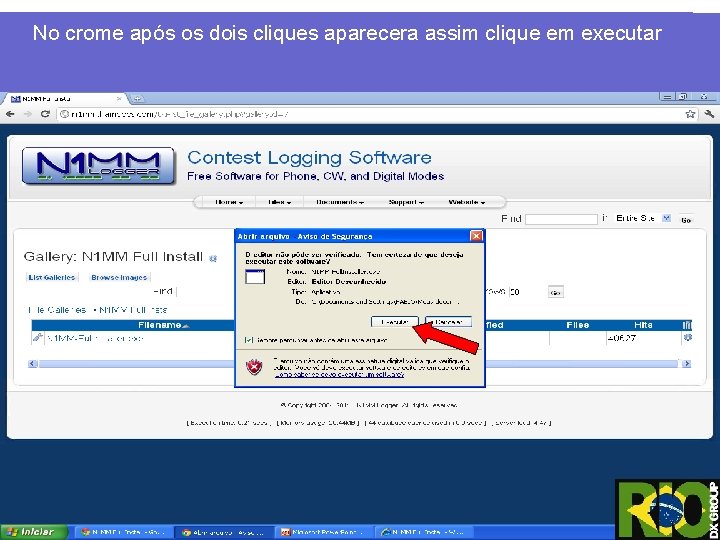Click the browser Forward arrow

(28, 114)
